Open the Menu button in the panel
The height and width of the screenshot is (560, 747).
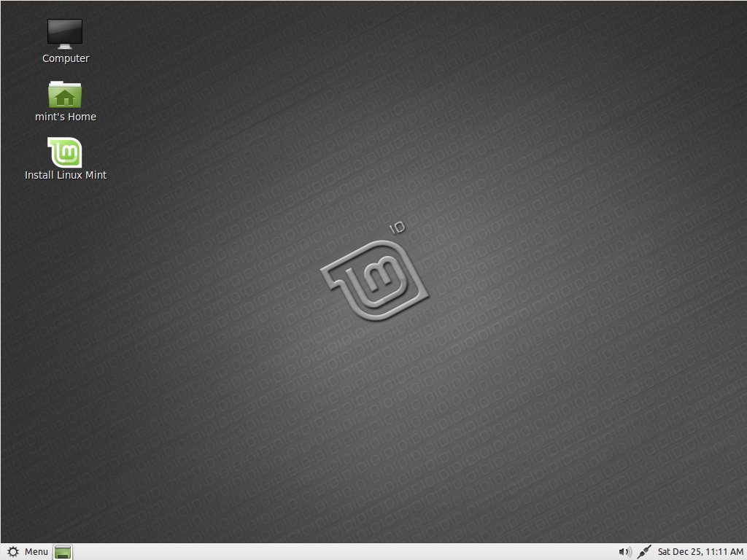pyautogui.click(x=28, y=551)
